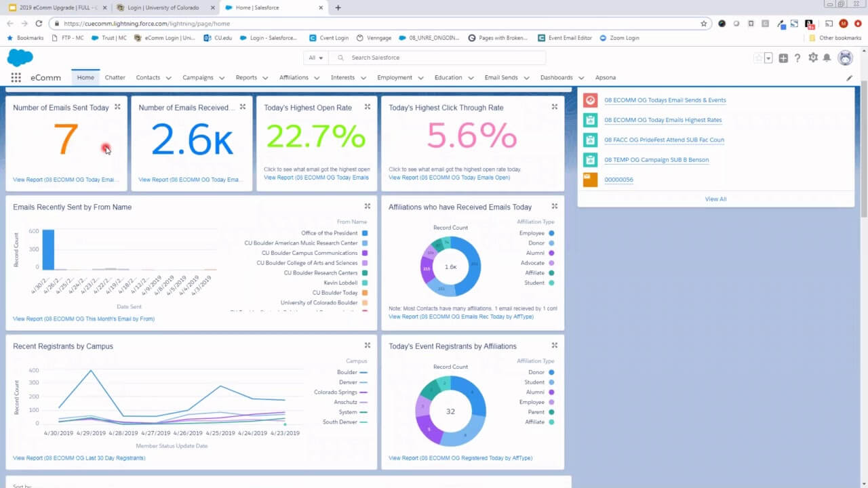868x488 pixels.
Task: Open the global actions plus menu
Action: pyautogui.click(x=783, y=58)
